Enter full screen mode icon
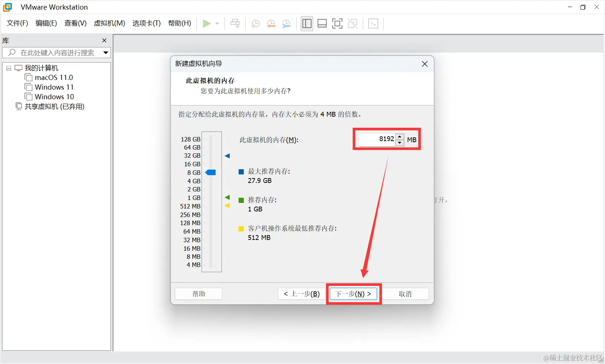The image size is (605, 364). point(337,24)
